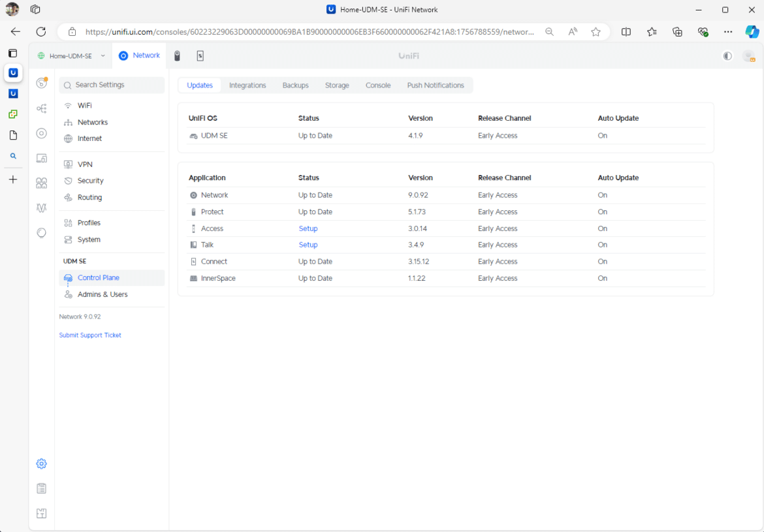
Task: Click the Network 9.0.92 sidebar footer text
Action: 80,317
